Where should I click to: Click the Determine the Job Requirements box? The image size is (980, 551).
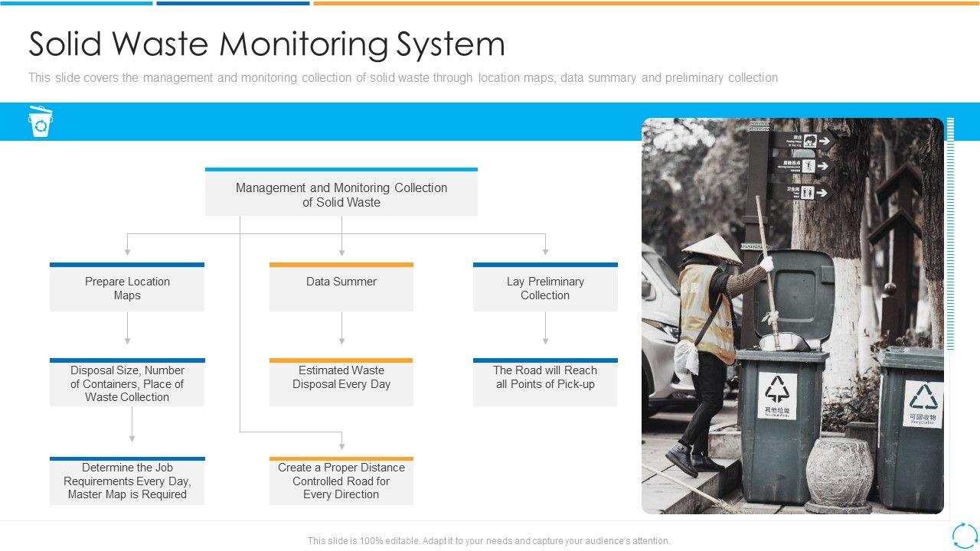(x=127, y=481)
